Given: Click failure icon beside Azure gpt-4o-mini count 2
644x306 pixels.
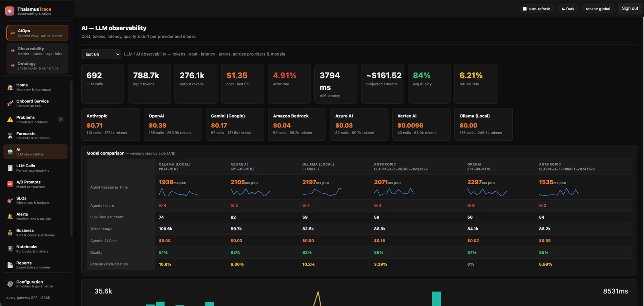Looking at the screenshot, I should pyautogui.click(x=232, y=205).
